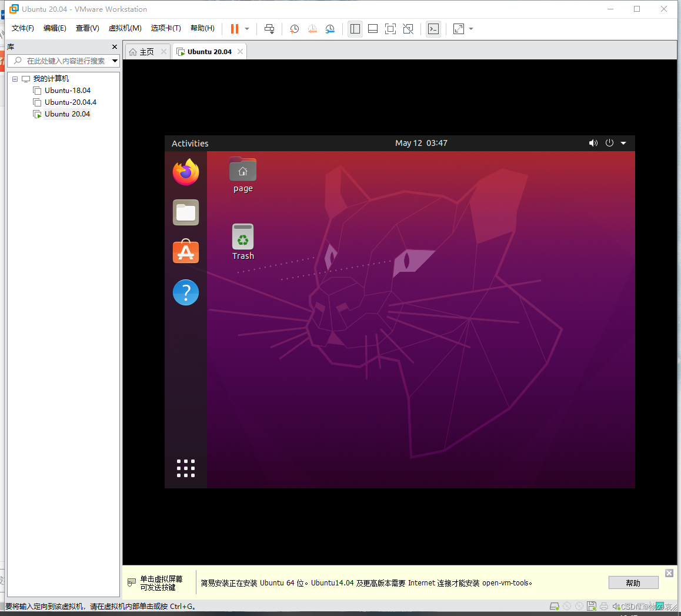
Task: Expand the Ubuntu system menu arrow
Action: click(x=623, y=143)
